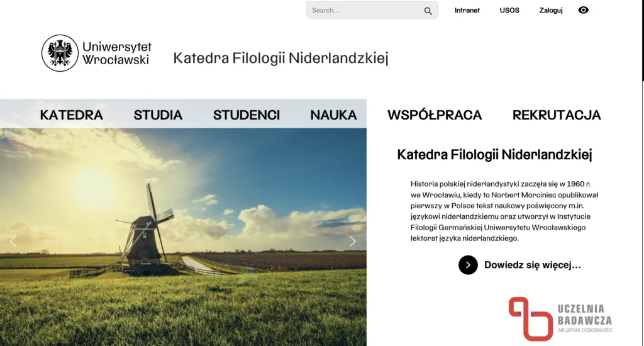This screenshot has height=346, width=644.
Task: Advance carousel with right arrow
Action: (352, 241)
